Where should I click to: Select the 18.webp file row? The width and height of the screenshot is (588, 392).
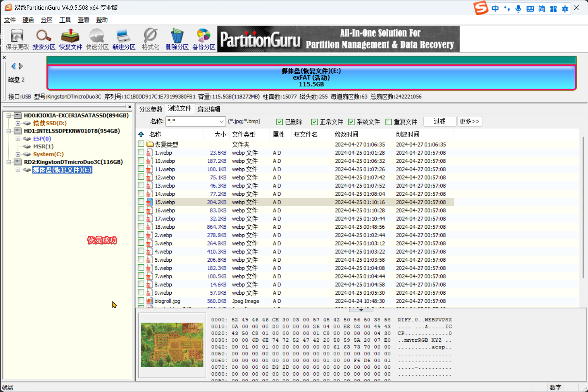click(x=296, y=227)
